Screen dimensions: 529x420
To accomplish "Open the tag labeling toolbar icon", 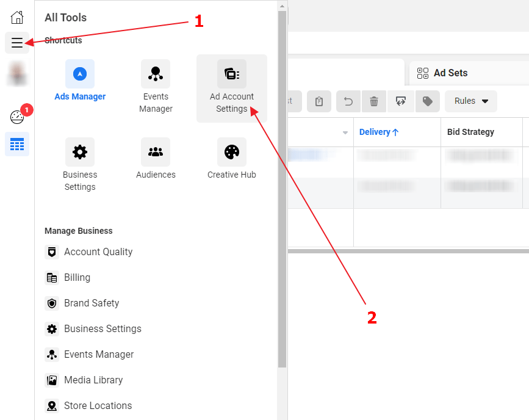I will click(427, 101).
